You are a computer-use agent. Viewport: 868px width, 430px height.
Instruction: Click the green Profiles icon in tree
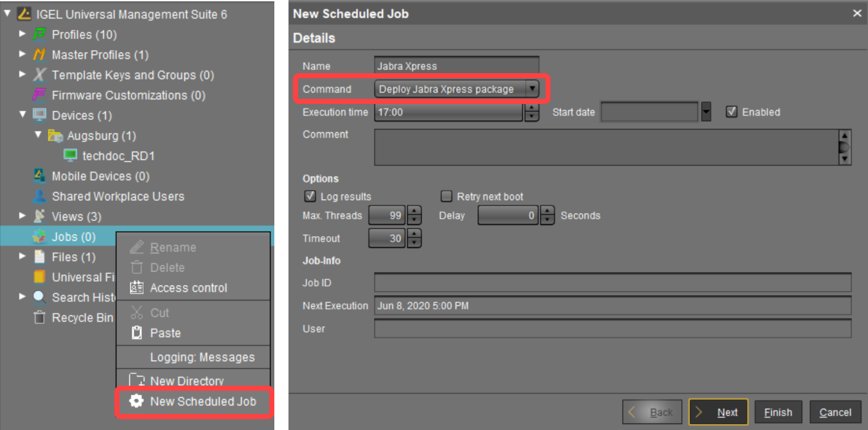[x=40, y=35]
